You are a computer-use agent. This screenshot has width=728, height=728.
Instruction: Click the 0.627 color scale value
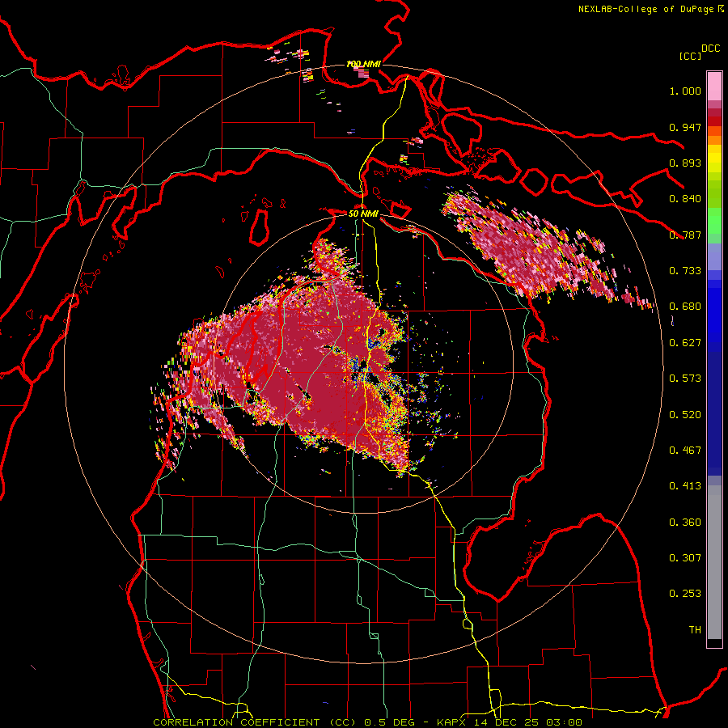685,343
